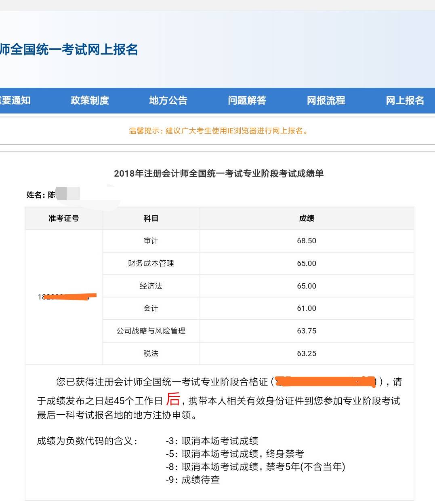Select 问题解答 in the navigation bar
This screenshot has height=504, width=435.
pos(247,100)
